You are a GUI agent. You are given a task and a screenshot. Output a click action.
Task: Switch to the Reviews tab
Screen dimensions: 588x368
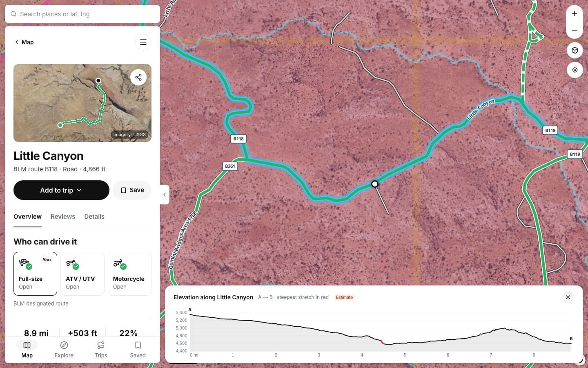point(63,217)
